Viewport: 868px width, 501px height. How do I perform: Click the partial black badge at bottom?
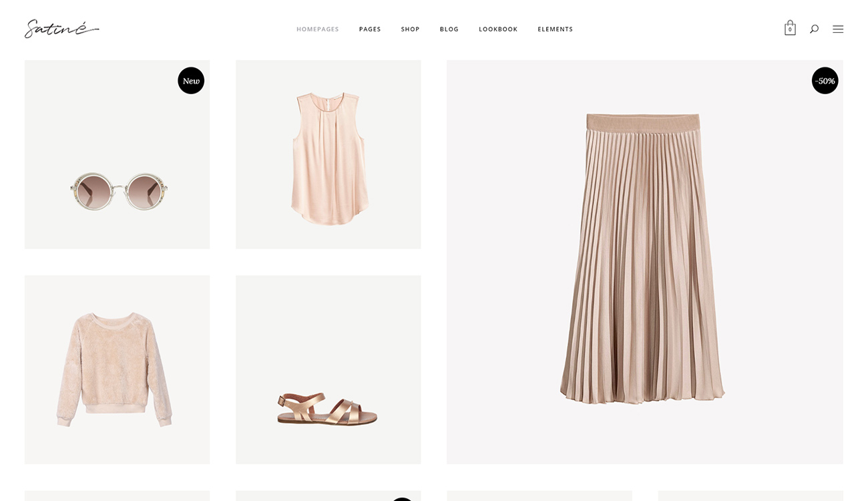(x=402, y=498)
